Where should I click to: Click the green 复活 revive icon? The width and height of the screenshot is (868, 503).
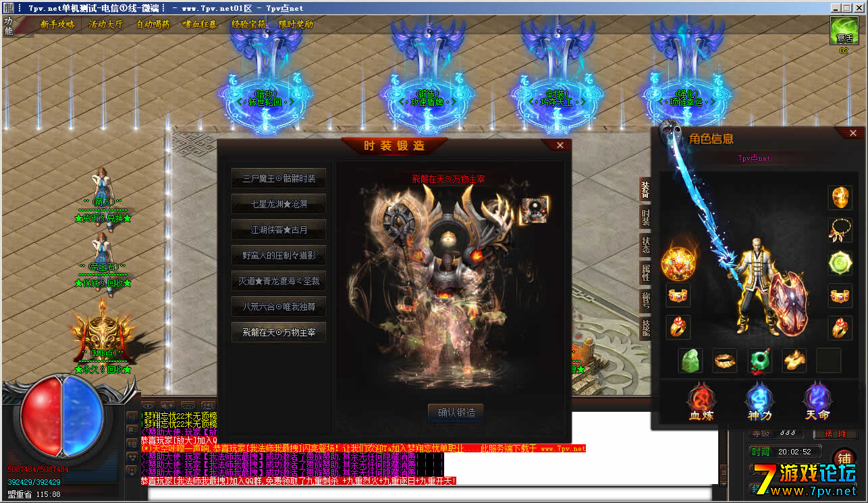pos(844,31)
